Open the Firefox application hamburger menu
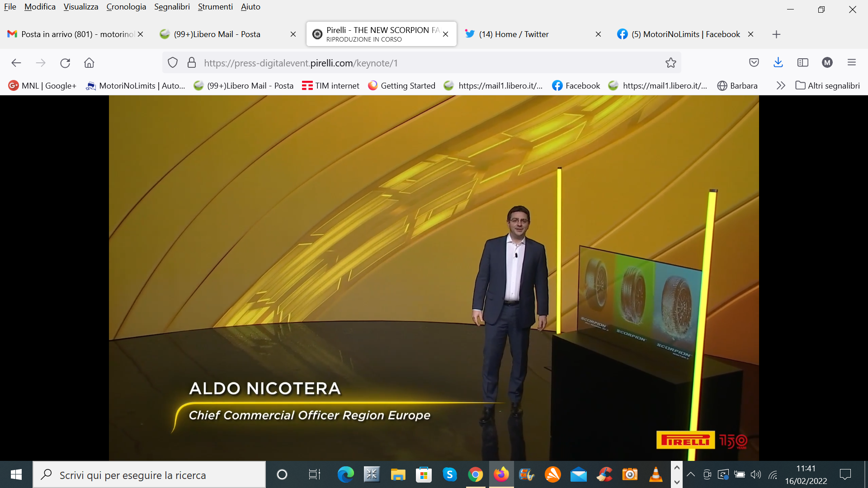Screen dimensions: 868x488 tap(851, 63)
